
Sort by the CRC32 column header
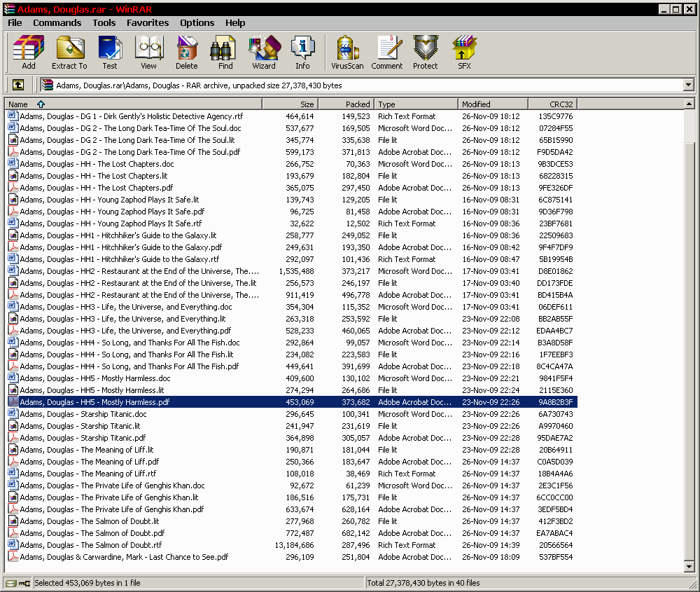pyautogui.click(x=553, y=104)
